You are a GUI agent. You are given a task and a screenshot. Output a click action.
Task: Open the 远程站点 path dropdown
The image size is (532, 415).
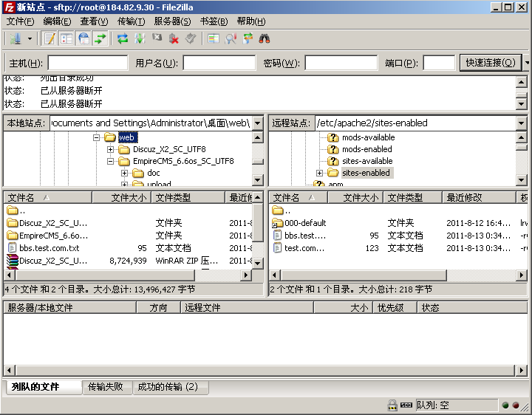click(x=521, y=123)
